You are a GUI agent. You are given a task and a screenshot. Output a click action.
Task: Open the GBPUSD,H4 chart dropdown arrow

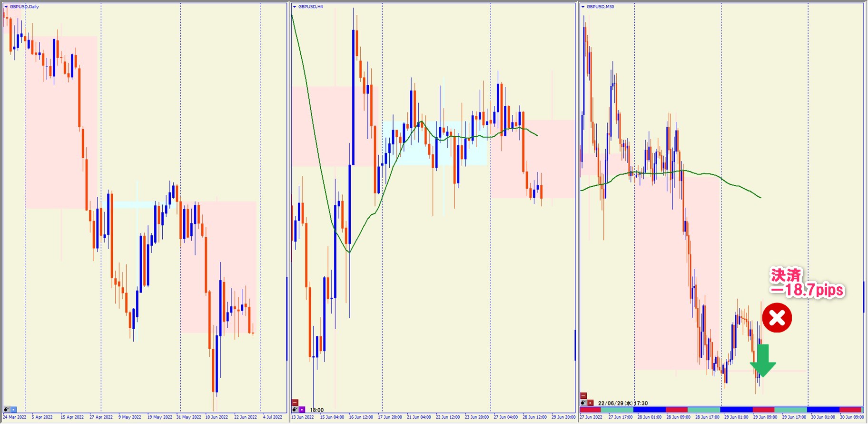(x=295, y=7)
